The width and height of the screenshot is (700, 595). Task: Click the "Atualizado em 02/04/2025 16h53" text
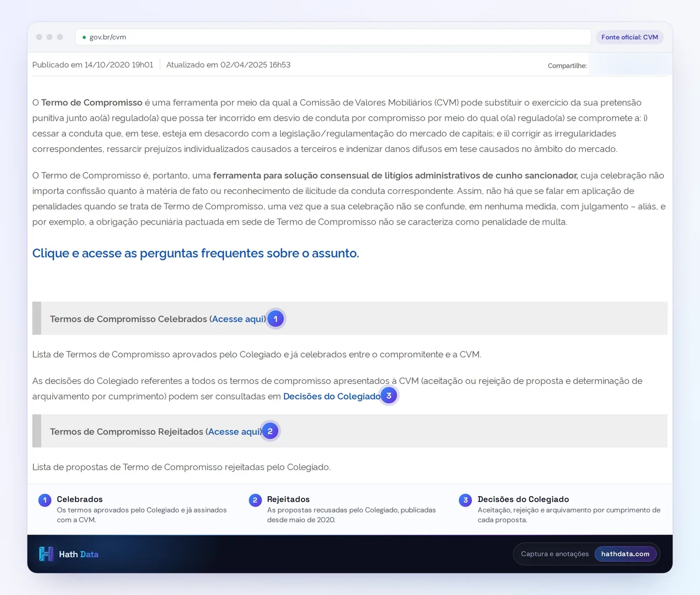[228, 65]
